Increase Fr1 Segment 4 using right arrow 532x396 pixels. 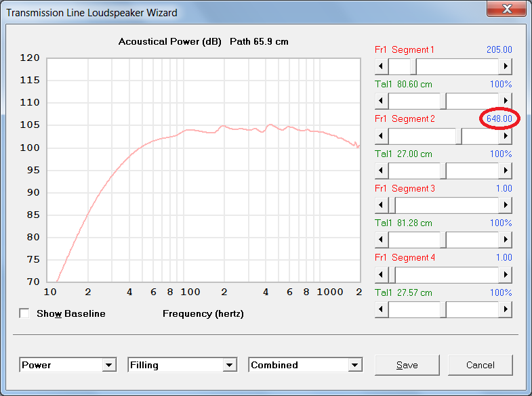point(505,275)
